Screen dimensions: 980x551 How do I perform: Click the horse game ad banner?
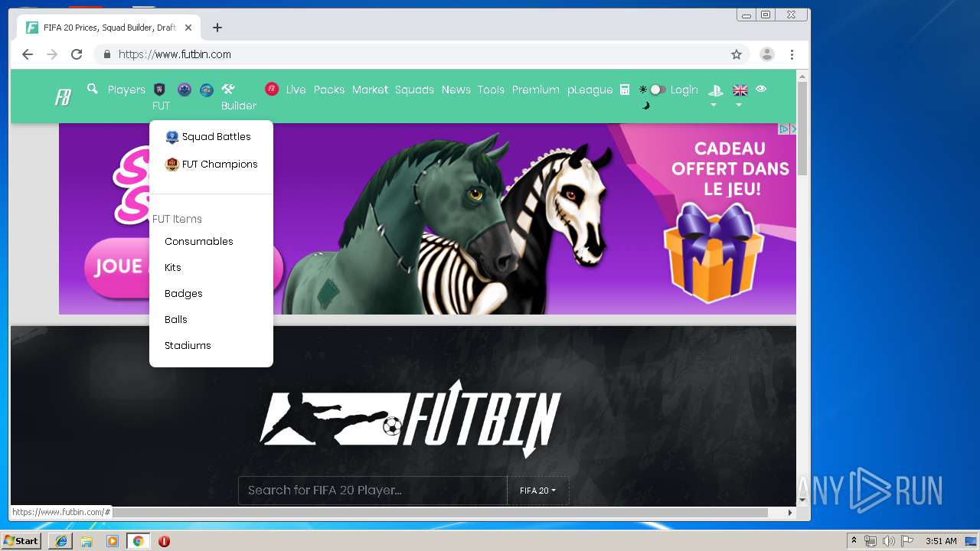pos(427,219)
